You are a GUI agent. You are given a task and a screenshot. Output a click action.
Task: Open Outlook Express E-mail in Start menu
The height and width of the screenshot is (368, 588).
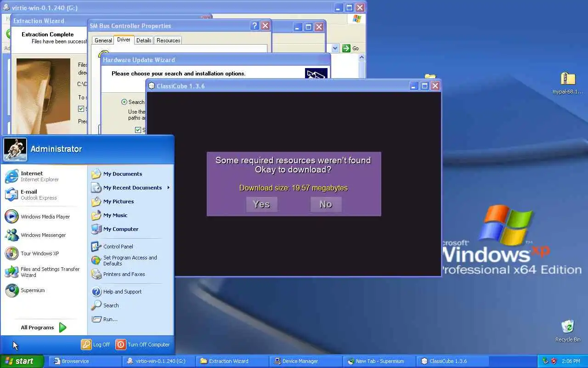click(x=44, y=195)
